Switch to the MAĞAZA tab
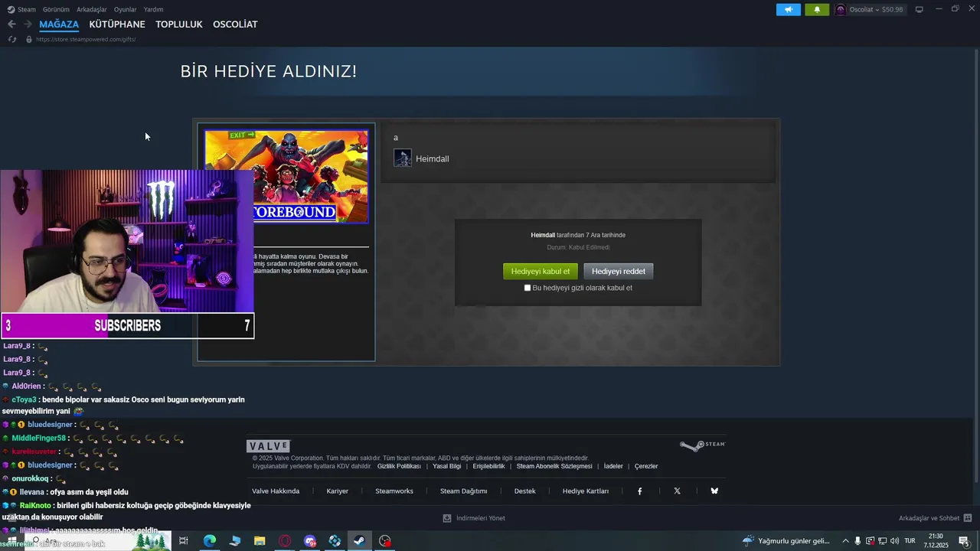Viewport: 980px width, 551px height. point(59,24)
